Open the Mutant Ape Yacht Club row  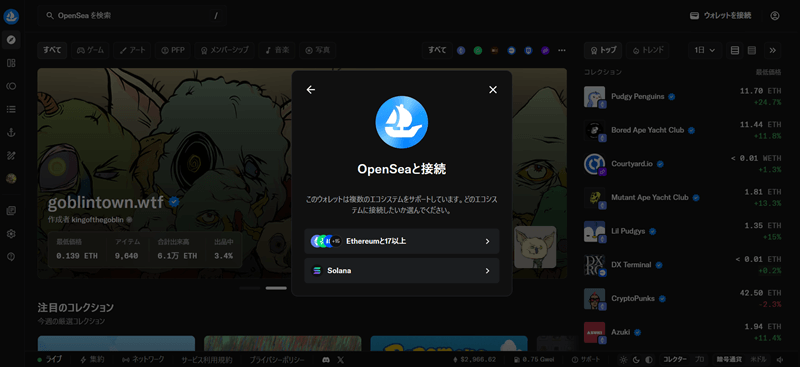[x=682, y=198]
